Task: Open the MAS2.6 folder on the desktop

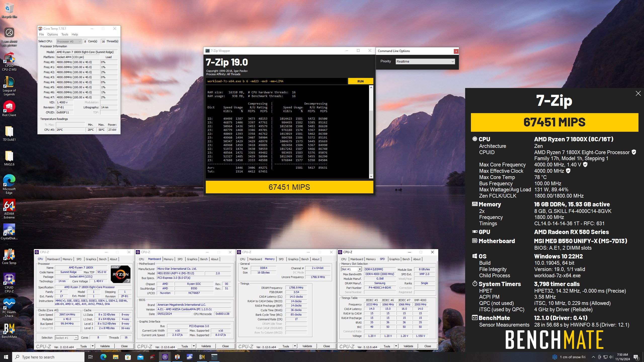Action: coord(9,158)
